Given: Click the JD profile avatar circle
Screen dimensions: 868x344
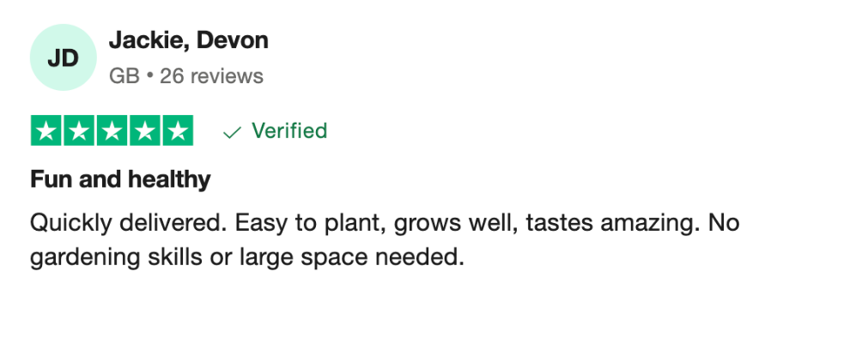Looking at the screenshot, I should 63,57.
